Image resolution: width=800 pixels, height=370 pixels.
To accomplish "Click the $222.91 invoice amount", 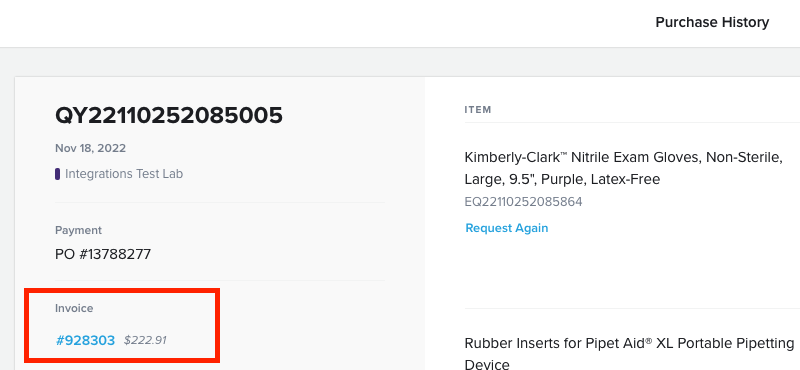I will click(x=145, y=340).
